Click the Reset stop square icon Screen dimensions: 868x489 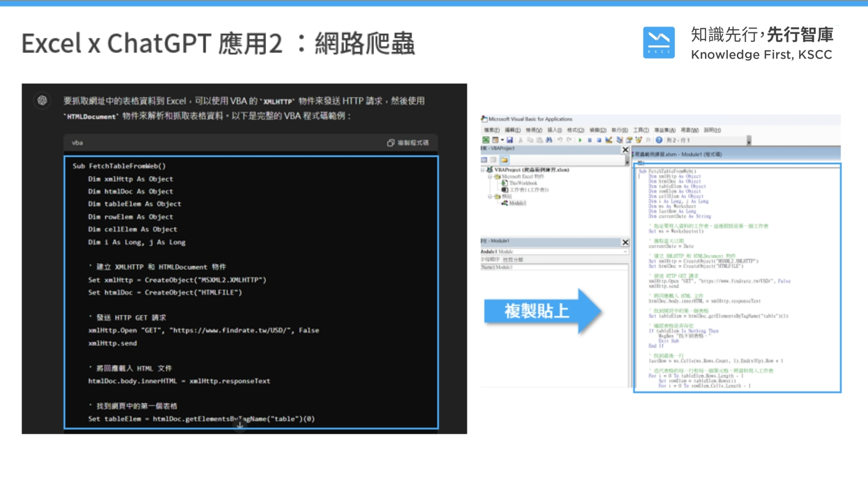(599, 140)
